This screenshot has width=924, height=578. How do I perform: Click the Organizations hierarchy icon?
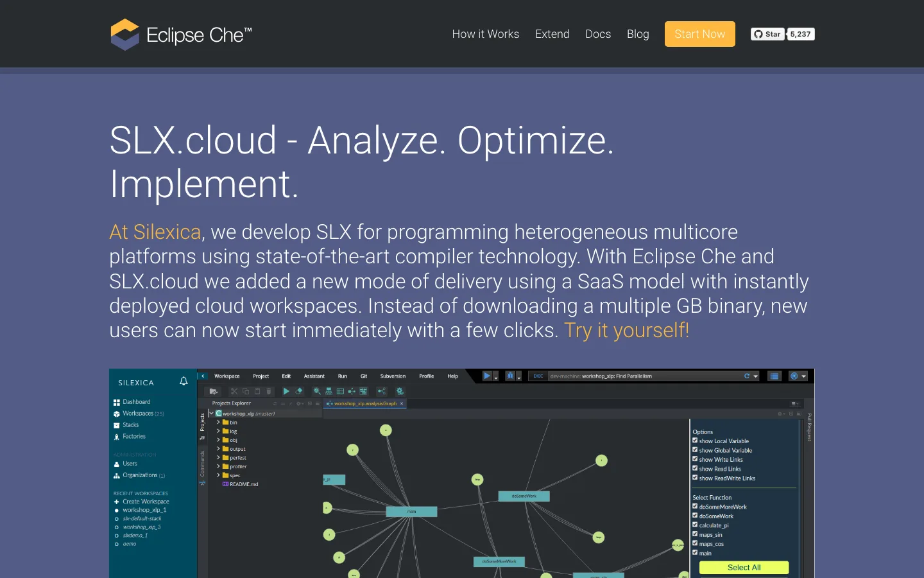[x=117, y=475]
